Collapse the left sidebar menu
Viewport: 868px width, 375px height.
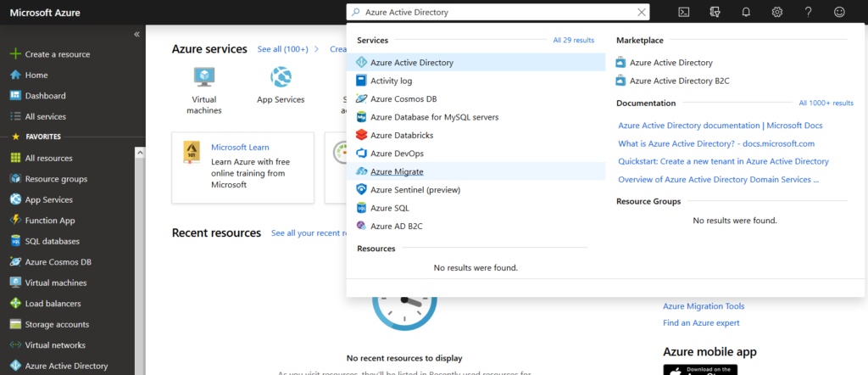pyautogui.click(x=136, y=34)
